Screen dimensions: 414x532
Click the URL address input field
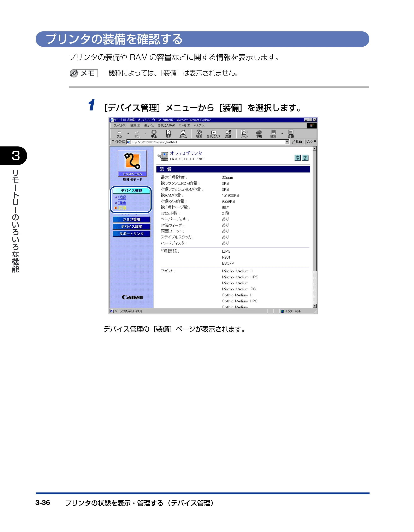click(x=206, y=142)
